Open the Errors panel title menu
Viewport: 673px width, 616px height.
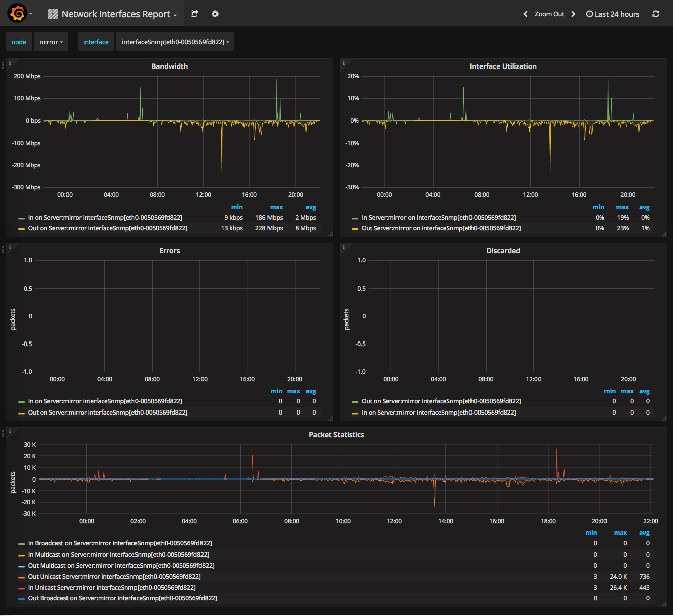169,251
